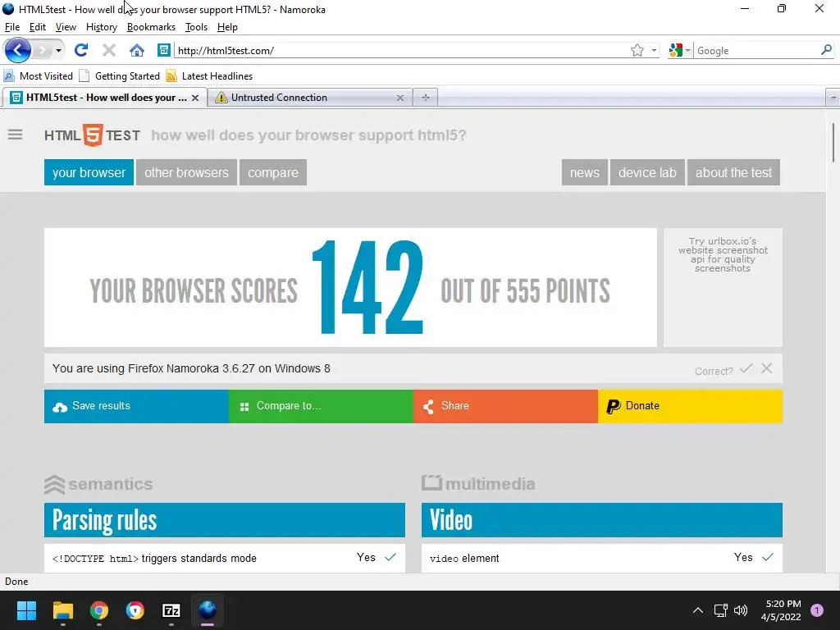The image size is (840, 630).
Task: Click the page vertical scrollbar thumb
Action: (833, 142)
